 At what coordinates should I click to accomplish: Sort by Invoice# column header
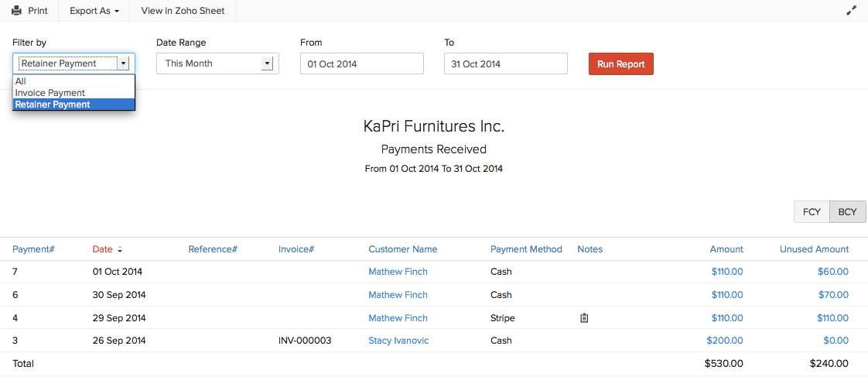point(296,249)
